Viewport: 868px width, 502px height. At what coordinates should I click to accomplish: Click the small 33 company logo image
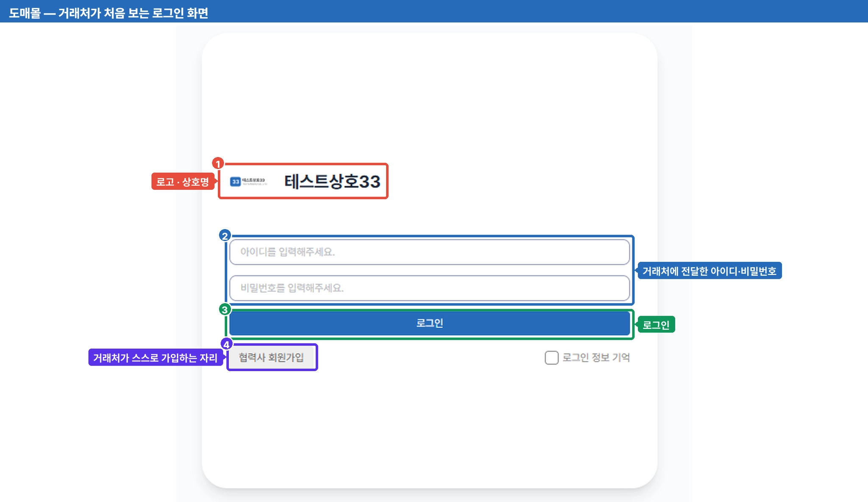click(248, 182)
